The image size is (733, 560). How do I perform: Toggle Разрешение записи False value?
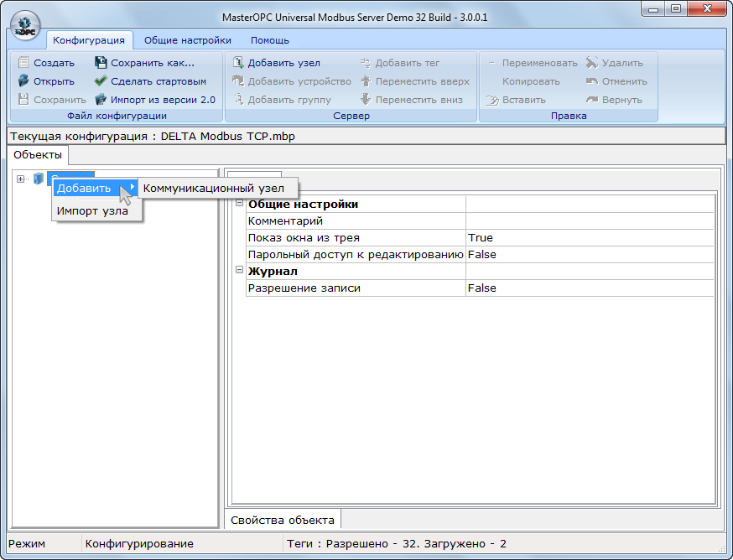tap(589, 288)
